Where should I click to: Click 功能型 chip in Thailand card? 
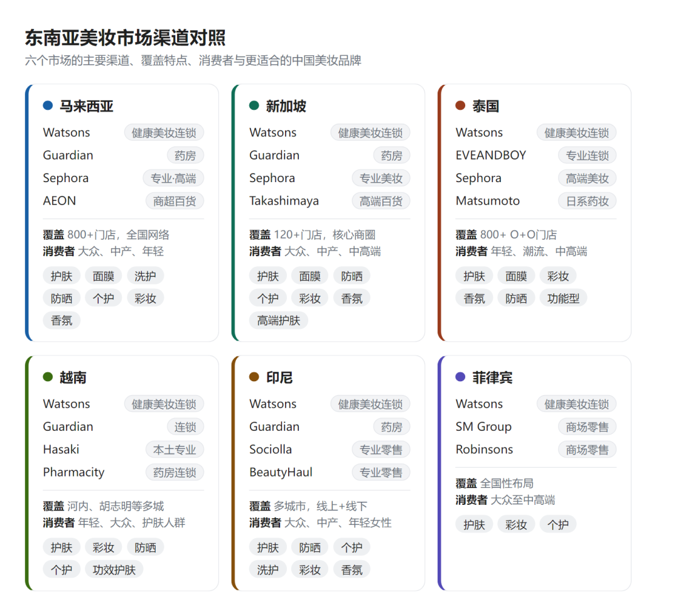click(563, 298)
